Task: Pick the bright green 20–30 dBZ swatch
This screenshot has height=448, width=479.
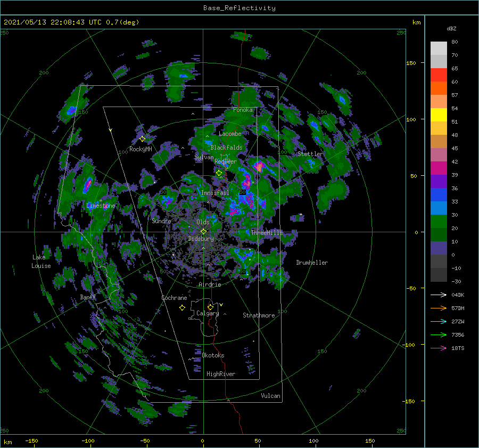Action: 439,222
